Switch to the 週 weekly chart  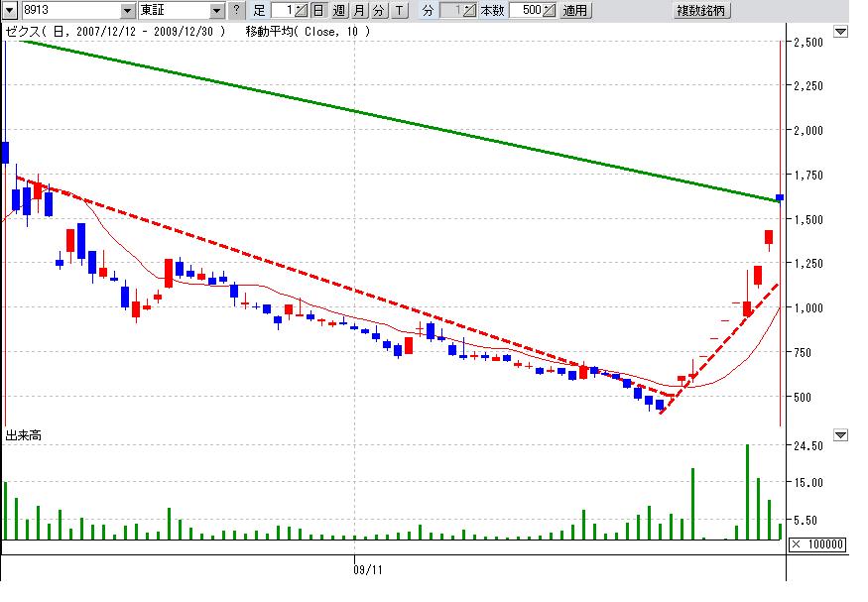click(339, 11)
